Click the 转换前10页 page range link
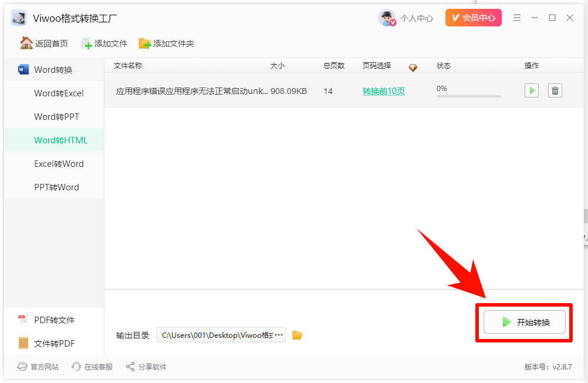588x383 pixels. coord(384,91)
